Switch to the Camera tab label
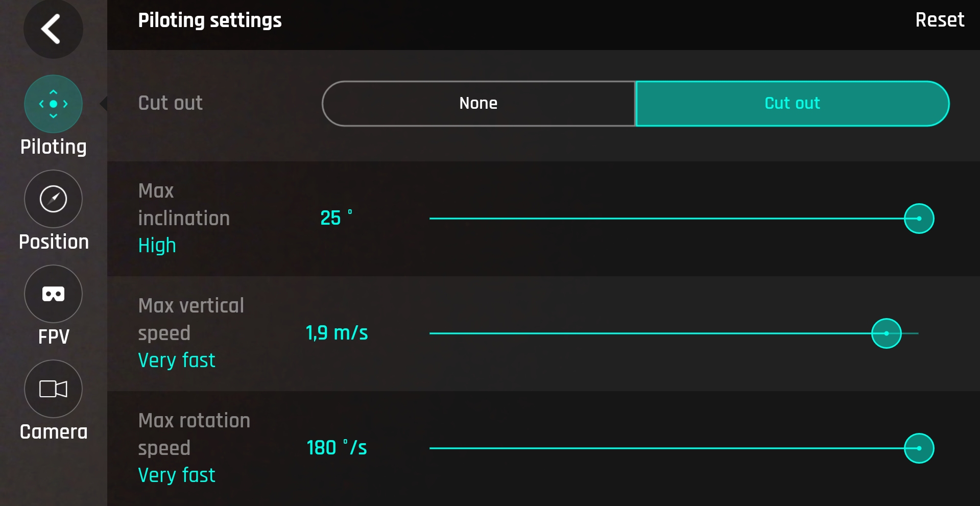Viewport: 980px width, 506px height. pyautogui.click(x=54, y=432)
